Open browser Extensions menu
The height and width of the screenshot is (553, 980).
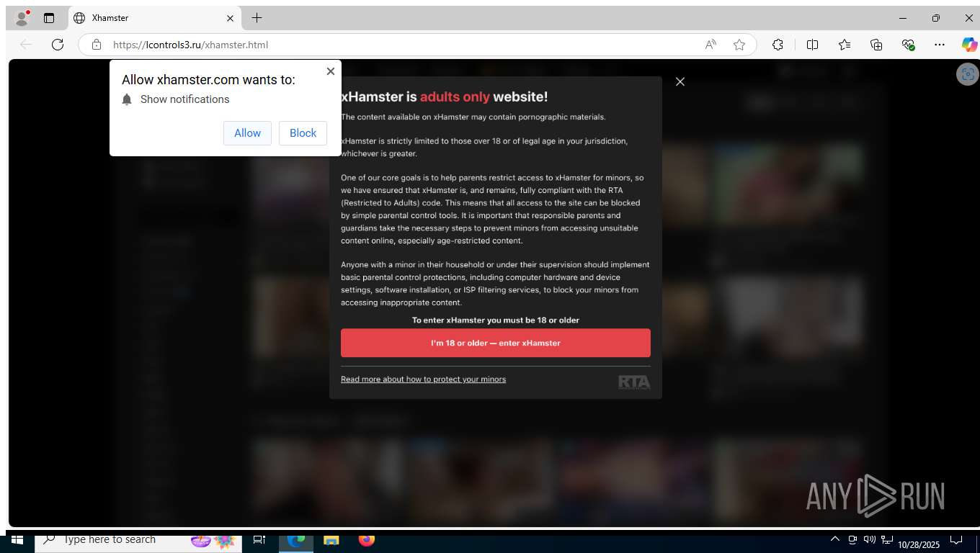point(778,45)
